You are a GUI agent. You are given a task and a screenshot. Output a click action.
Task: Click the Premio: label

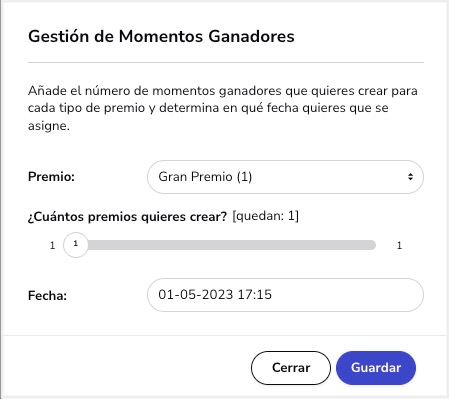(51, 177)
